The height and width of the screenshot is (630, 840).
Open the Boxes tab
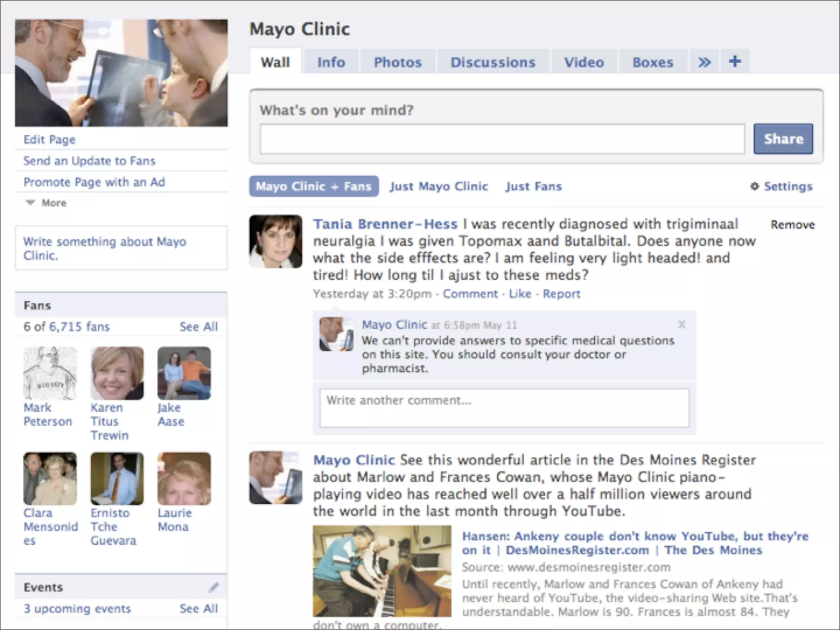coord(653,62)
